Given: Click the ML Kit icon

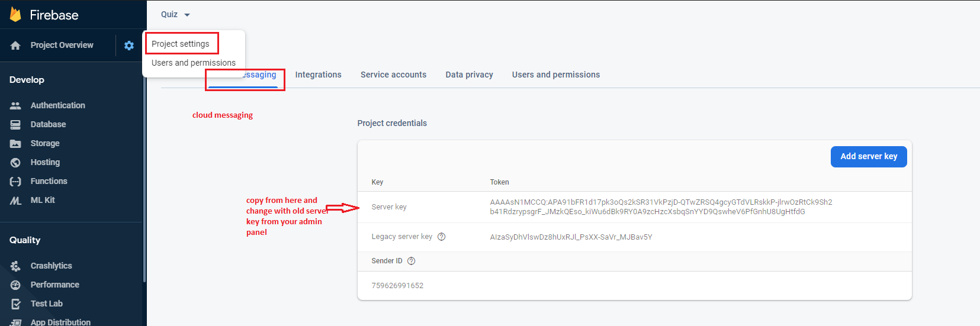Looking at the screenshot, I should tap(15, 201).
